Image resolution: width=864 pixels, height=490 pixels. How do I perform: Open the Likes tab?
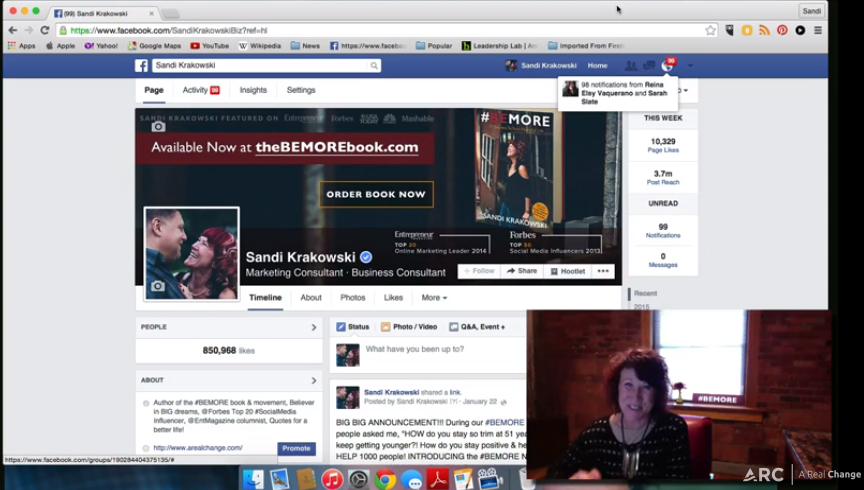coord(393,298)
